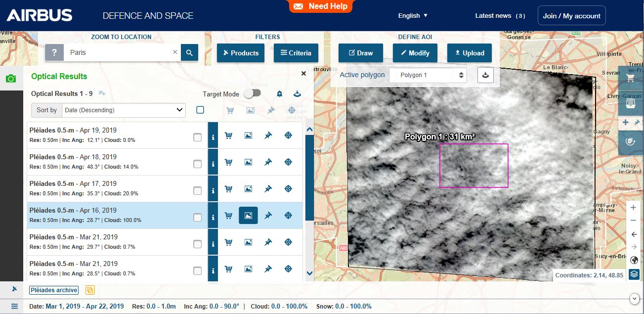Pin the Apr 18, 2019 result
The height and width of the screenshot is (314, 644).
(x=268, y=162)
